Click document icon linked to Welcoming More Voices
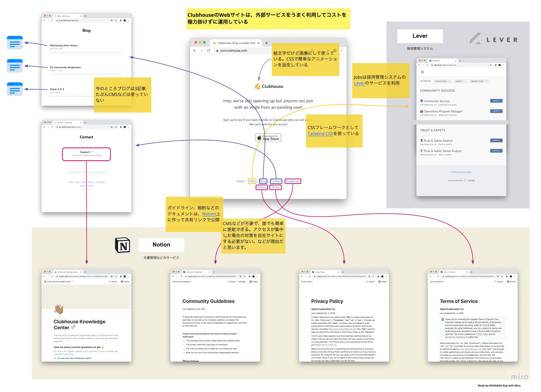The width and height of the screenshot is (541, 392). click(15, 43)
